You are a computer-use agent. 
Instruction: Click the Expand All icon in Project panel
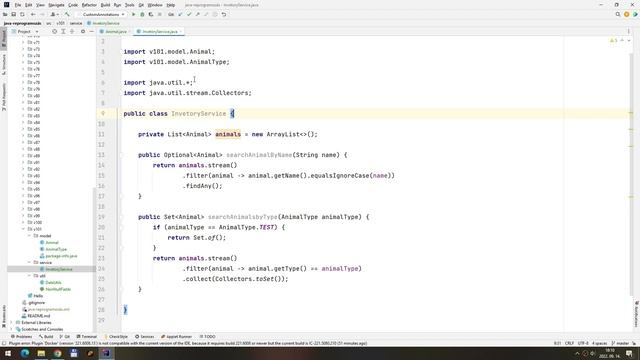[x=63, y=31]
